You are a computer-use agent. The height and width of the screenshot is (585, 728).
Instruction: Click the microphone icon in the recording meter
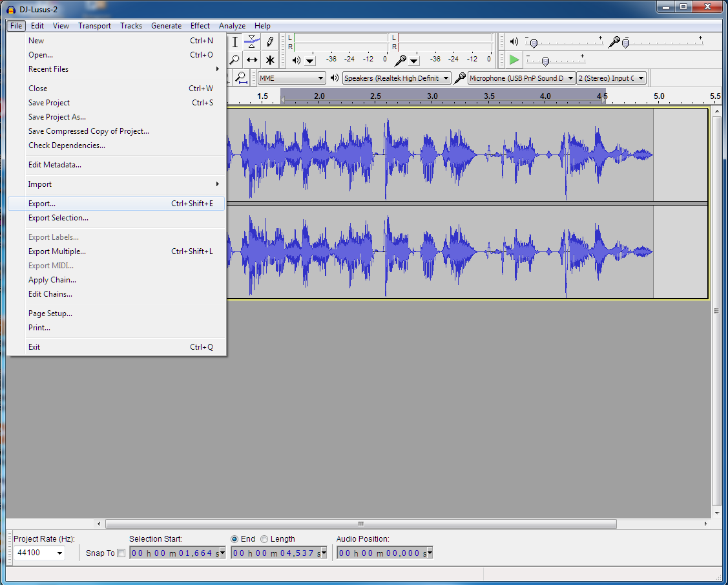point(400,59)
